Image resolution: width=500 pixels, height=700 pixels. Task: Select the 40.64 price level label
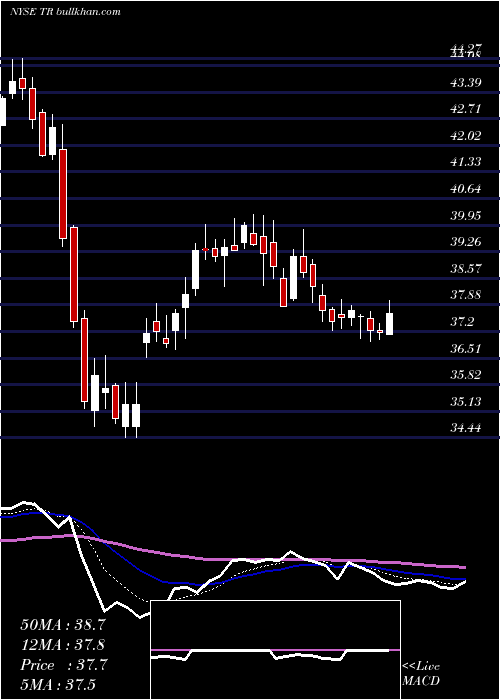465,189
